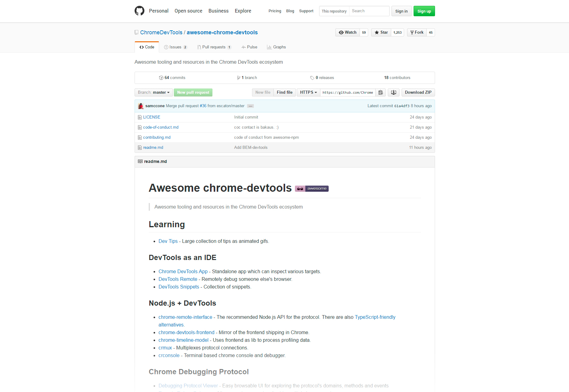Open the awesome-chrome-devtools repo link
Viewport: 569px width, 392px height.
pos(222,32)
